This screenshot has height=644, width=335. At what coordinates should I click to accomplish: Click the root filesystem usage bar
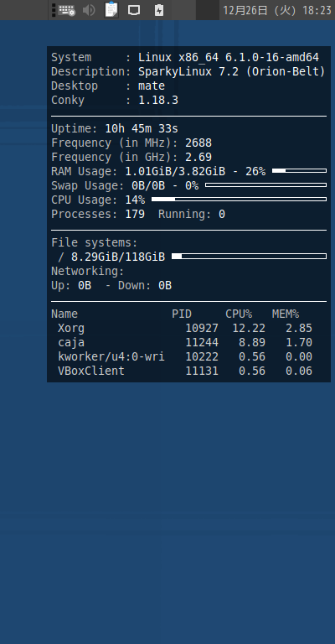coord(249,257)
